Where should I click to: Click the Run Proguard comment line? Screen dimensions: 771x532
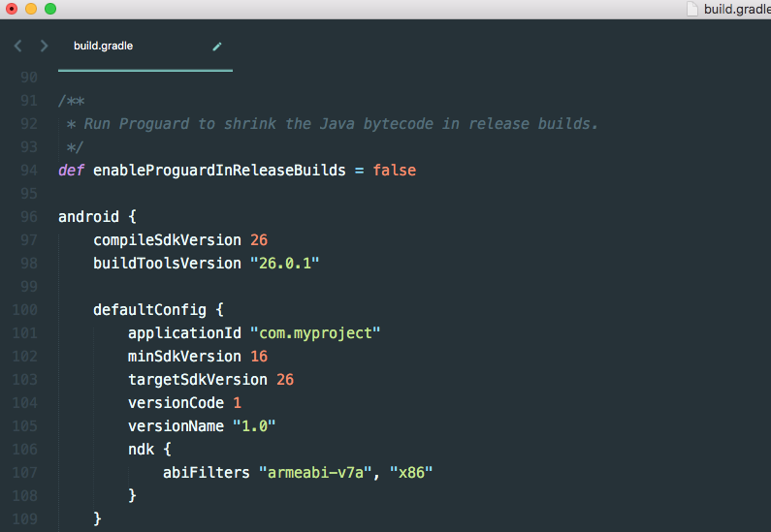333,124
